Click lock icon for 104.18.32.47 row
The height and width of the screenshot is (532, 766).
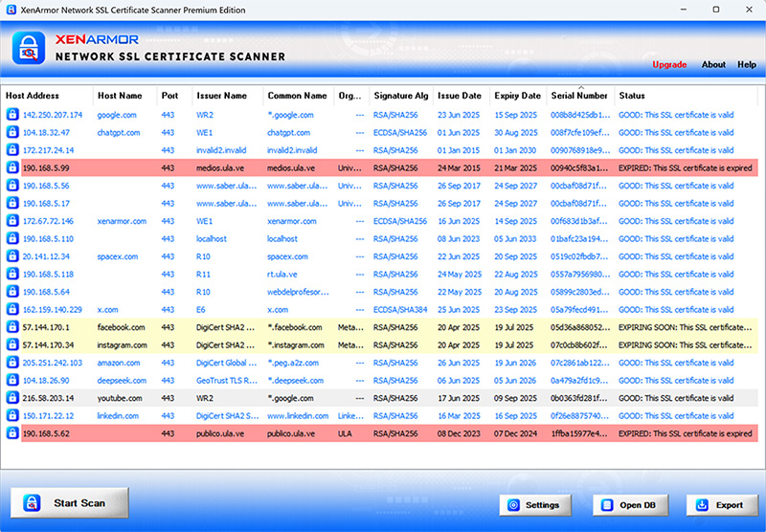click(12, 132)
